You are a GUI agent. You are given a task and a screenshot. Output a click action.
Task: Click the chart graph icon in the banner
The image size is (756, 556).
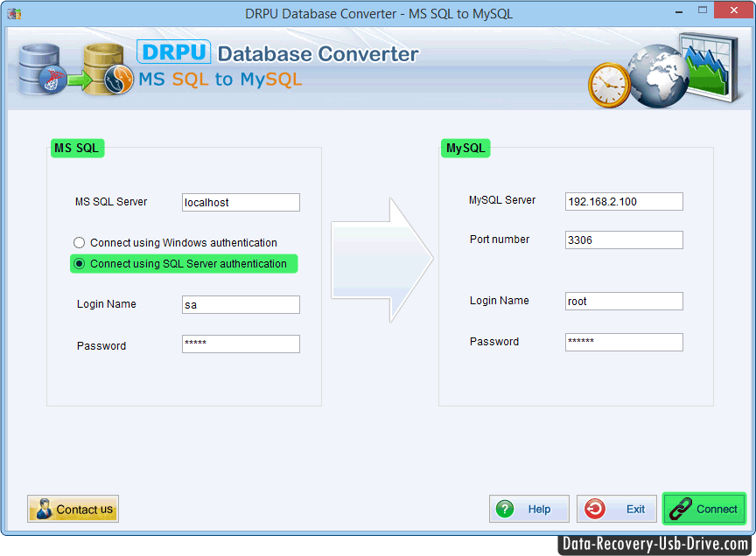tap(710, 66)
